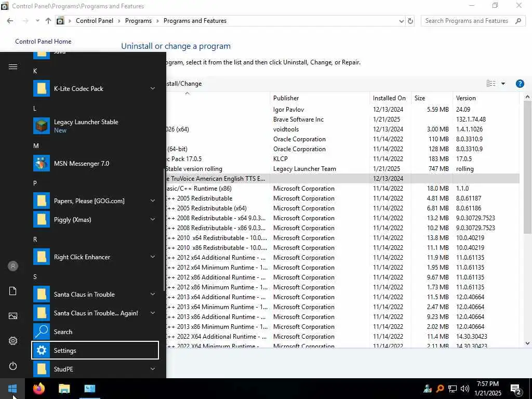Viewport: 532px width, 399px height.
Task: Open Legacy Launcher Stable app
Action: [x=95, y=126]
